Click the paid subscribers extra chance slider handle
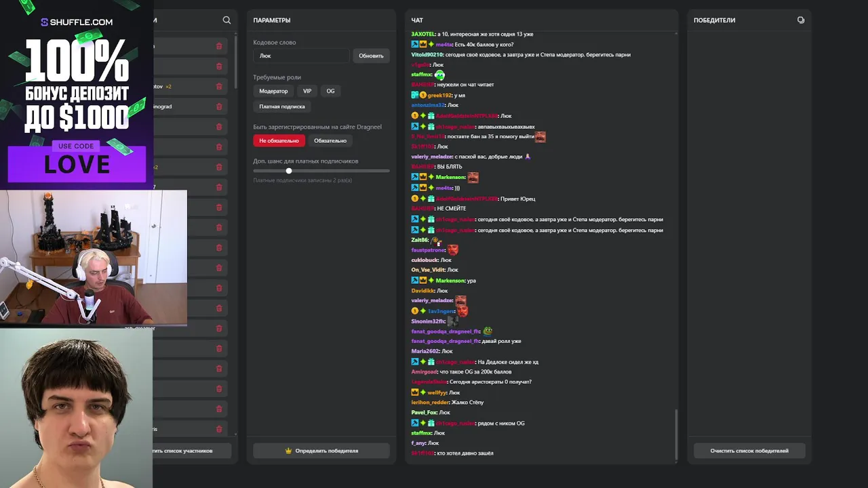868x488 pixels. click(x=289, y=171)
